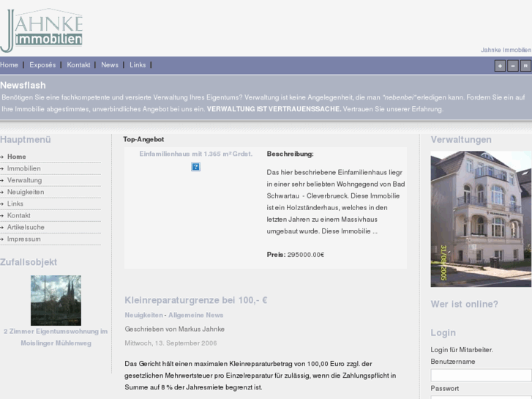Click VERWALTUNG IST VERTRAUENSSACHE. text
The width and height of the screenshot is (532, 399).
pyautogui.click(x=274, y=109)
